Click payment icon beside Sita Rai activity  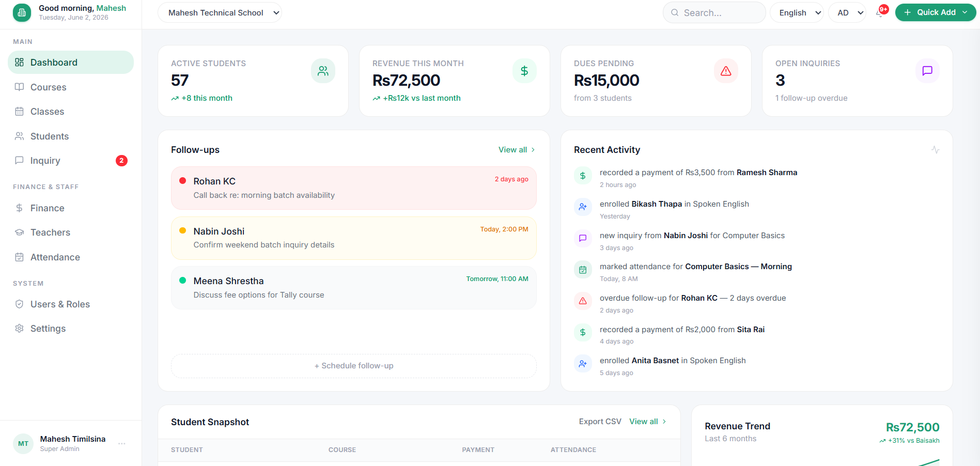583,332
